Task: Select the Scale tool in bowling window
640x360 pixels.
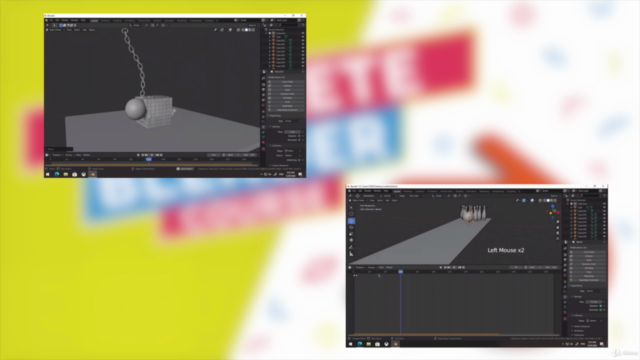Action: click(351, 233)
